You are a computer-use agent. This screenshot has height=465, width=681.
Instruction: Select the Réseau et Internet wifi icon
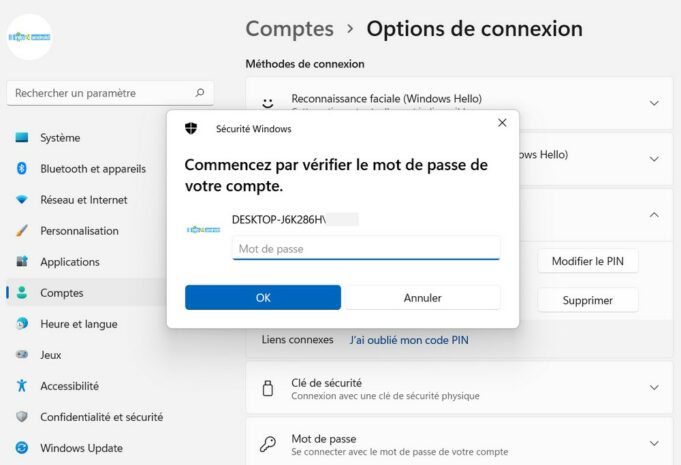tap(22, 200)
